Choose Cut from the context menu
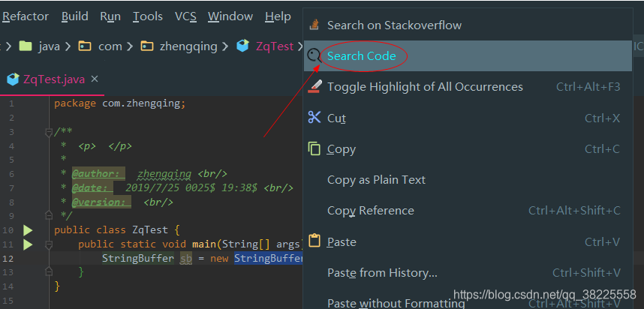The height and width of the screenshot is (309, 644). 468,118
